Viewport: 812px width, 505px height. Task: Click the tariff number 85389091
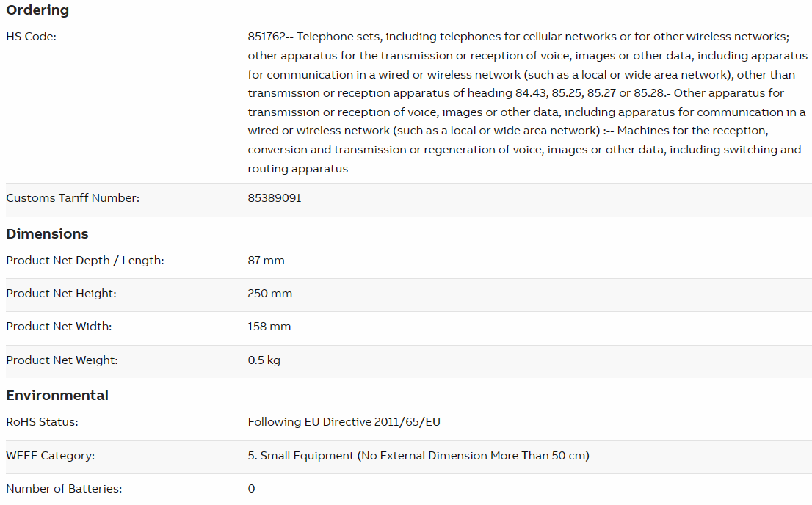tap(275, 198)
